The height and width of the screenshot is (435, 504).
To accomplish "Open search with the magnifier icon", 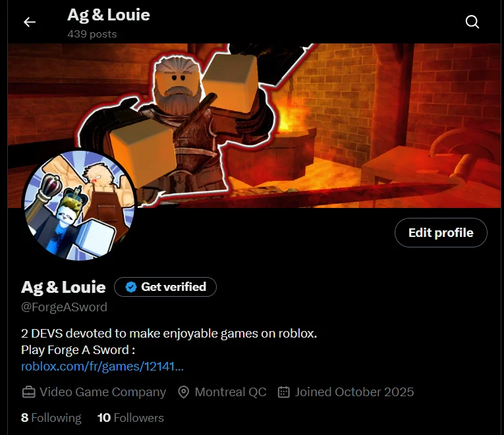I will (472, 22).
